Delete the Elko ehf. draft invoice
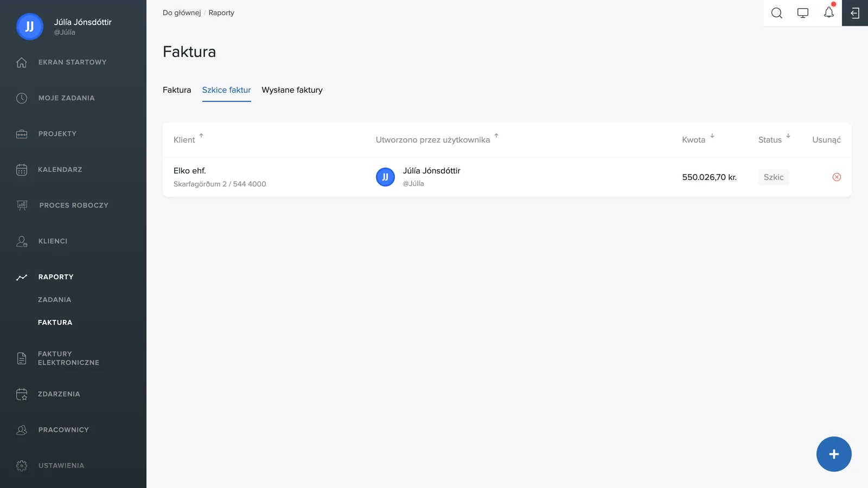The width and height of the screenshot is (868, 488). pyautogui.click(x=837, y=177)
